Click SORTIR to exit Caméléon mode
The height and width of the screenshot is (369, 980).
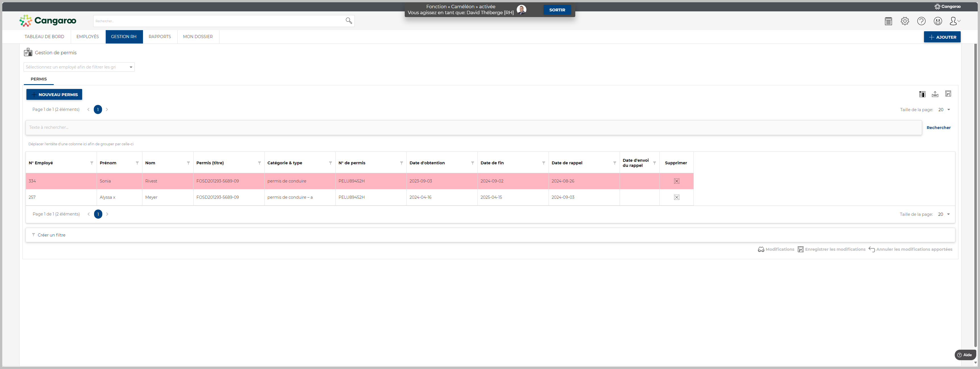(x=557, y=10)
